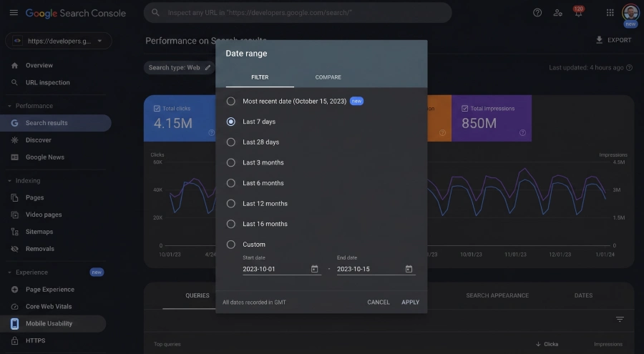Click the Page Experience plus icon

click(15, 290)
